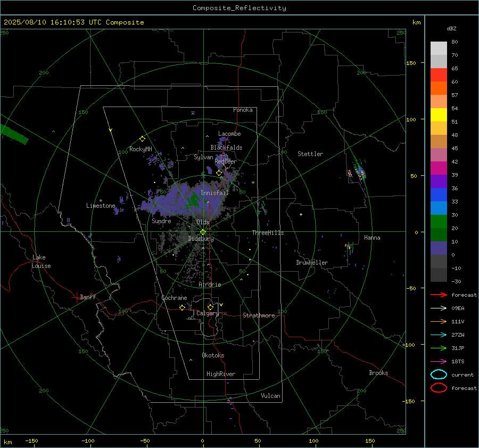479x448 pixels.
Task: Click the Blackfalds city label
Action: [x=226, y=148]
